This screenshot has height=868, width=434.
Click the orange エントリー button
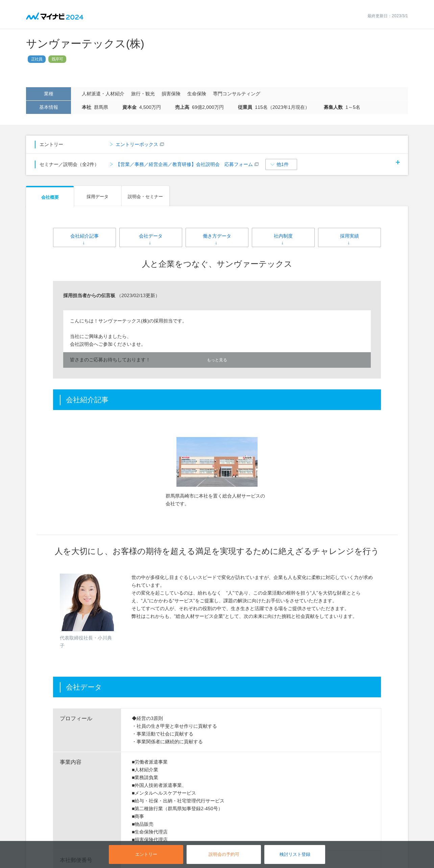point(146,854)
